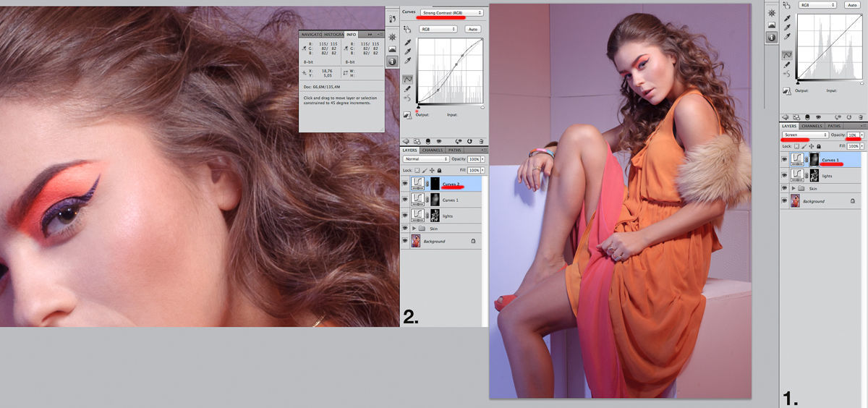The height and width of the screenshot is (408, 868).
Task: Hide the Background layer in right Layers panel
Action: [785, 201]
